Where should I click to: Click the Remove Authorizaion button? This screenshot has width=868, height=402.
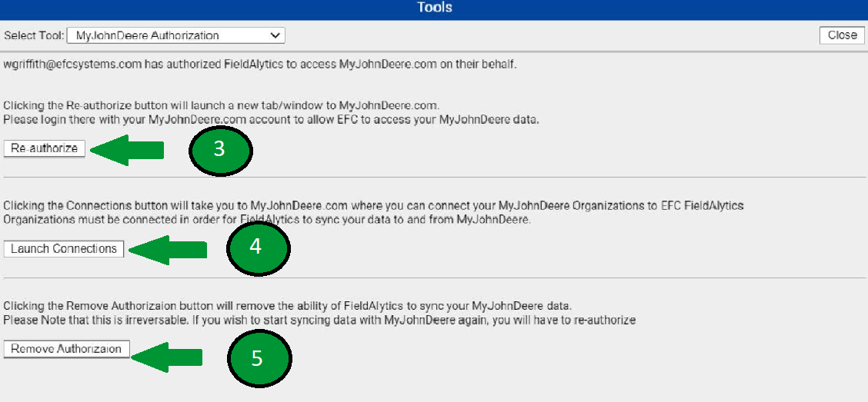tap(66, 350)
